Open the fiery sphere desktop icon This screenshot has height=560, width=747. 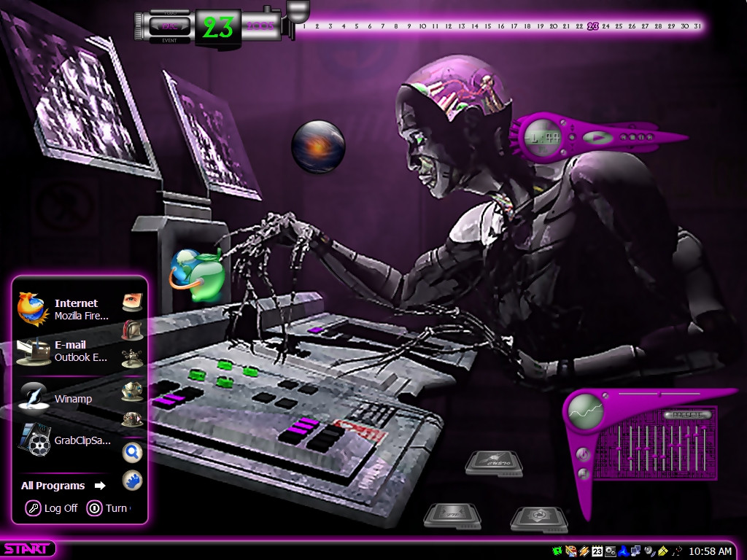(x=318, y=146)
